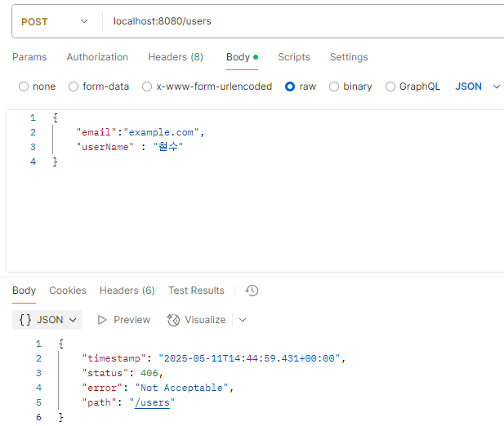The width and height of the screenshot is (504, 426).
Task: Click line number 4 in request editor
Action: coord(33,162)
